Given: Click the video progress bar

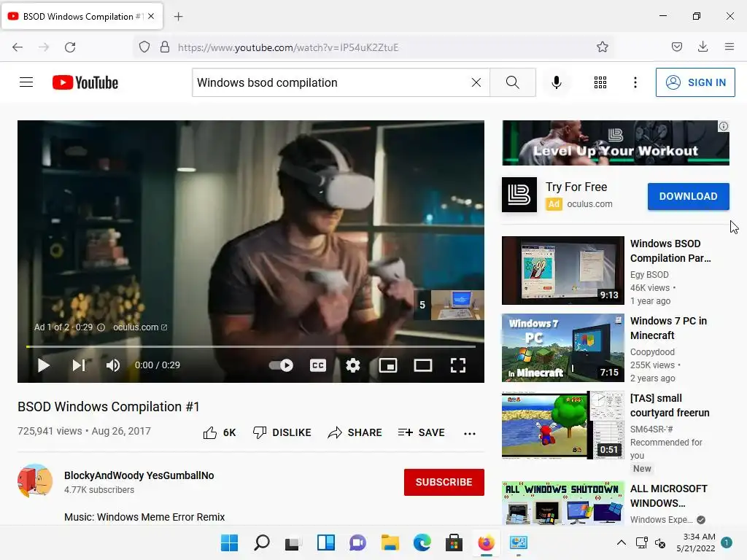Looking at the screenshot, I should tap(251, 346).
